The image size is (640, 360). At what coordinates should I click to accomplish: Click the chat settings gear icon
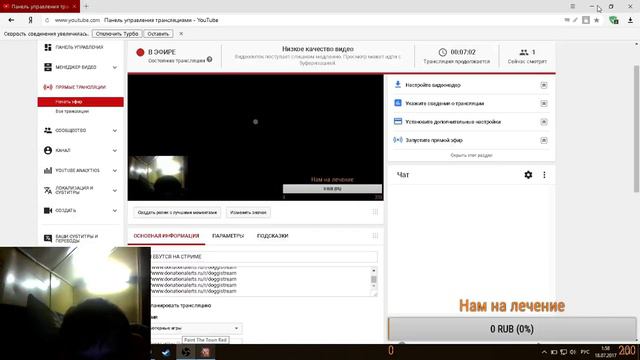tap(528, 175)
